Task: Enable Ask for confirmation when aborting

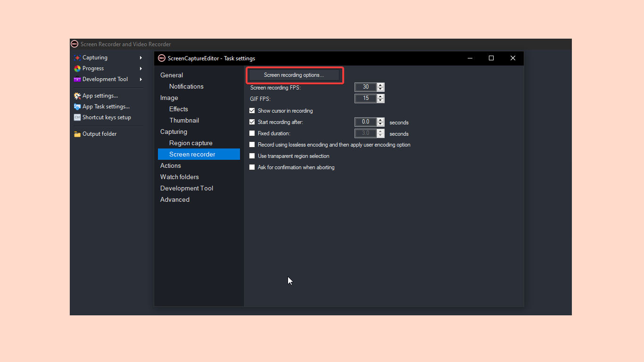Action: click(x=252, y=167)
